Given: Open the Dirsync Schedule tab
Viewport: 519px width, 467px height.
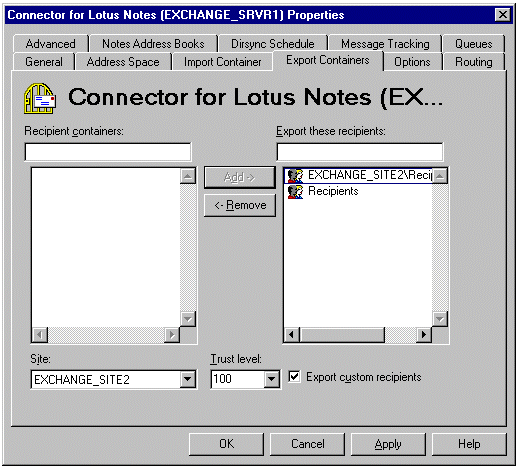Looking at the screenshot, I should pos(273,44).
